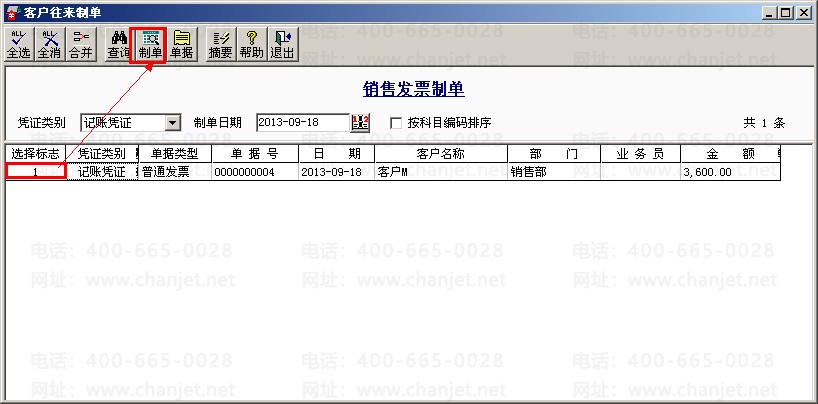Viewport: 818px width, 404px height.
Task: Open the 查询 binoculars query tool
Action: 119,44
